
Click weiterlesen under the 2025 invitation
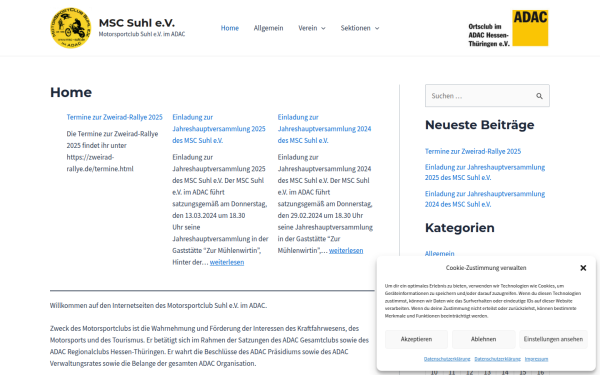227,262
